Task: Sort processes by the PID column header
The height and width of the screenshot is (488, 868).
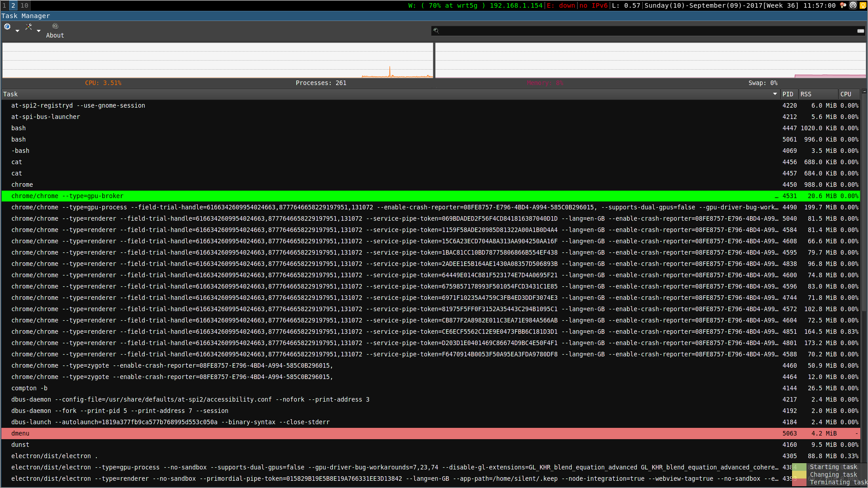Action: coord(788,94)
